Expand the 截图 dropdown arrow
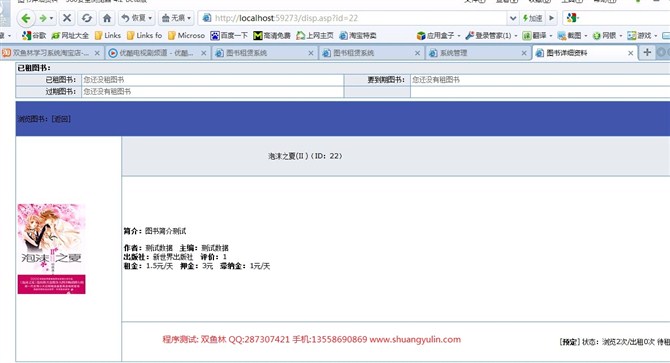This screenshot has width=670, height=363. [x=586, y=36]
